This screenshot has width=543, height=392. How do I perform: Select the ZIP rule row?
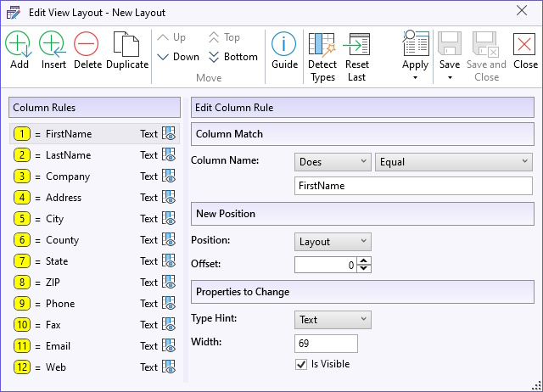click(x=94, y=283)
